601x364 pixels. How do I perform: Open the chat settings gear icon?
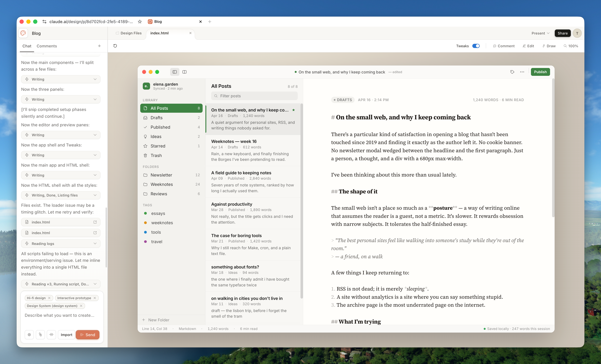pos(29,335)
